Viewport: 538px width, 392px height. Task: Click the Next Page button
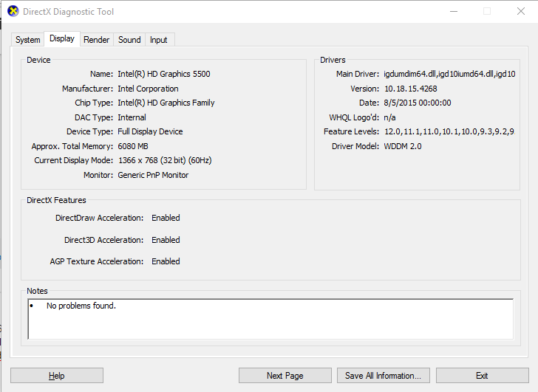(x=285, y=376)
